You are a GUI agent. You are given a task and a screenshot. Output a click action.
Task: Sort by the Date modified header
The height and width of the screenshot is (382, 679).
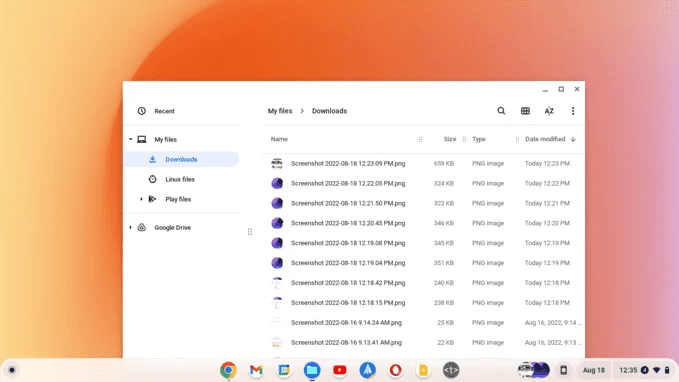click(x=545, y=139)
